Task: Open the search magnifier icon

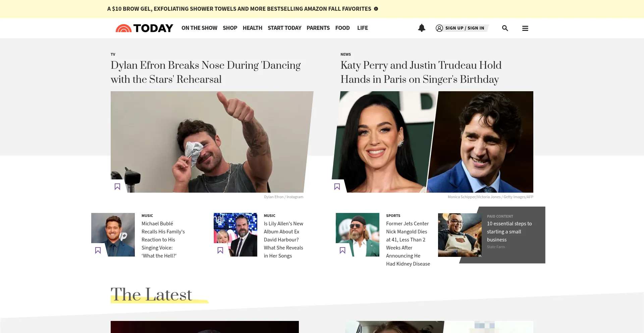Action: coord(505,28)
